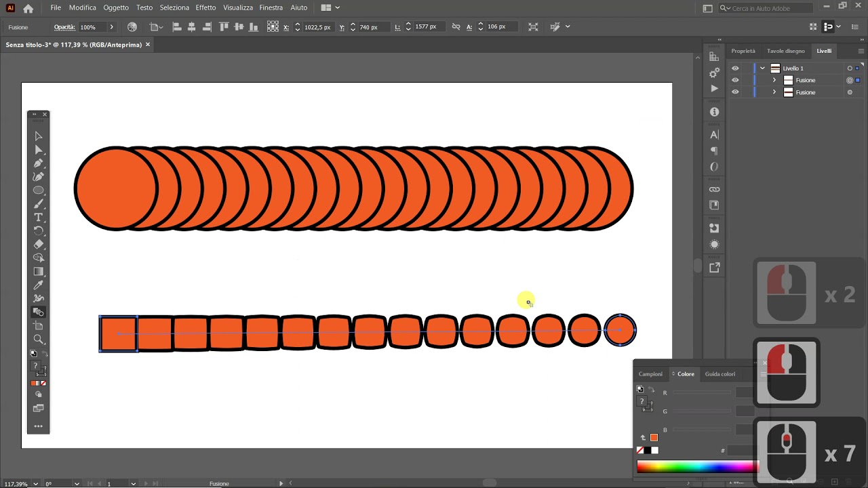This screenshot has width=868, height=488.
Task: Select the Blend tool
Action: pyautogui.click(x=39, y=312)
